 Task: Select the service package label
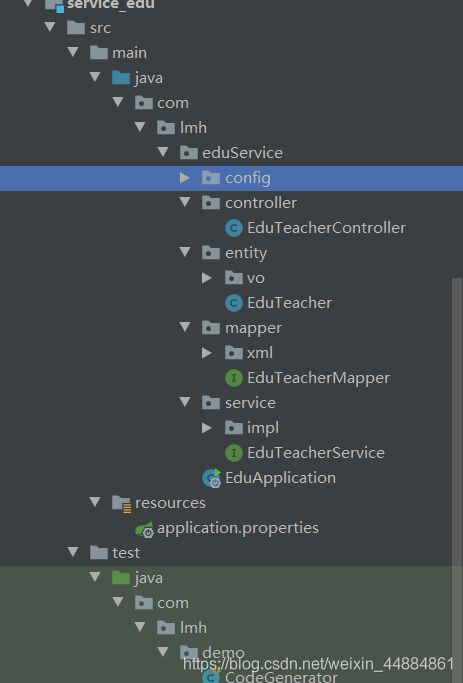coord(250,403)
